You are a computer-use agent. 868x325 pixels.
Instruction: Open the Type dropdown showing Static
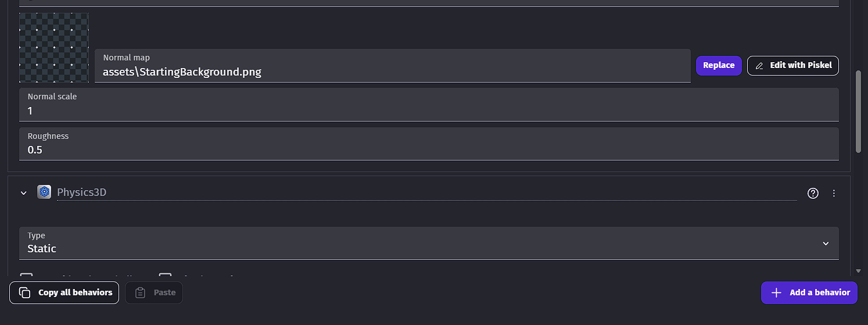429,243
